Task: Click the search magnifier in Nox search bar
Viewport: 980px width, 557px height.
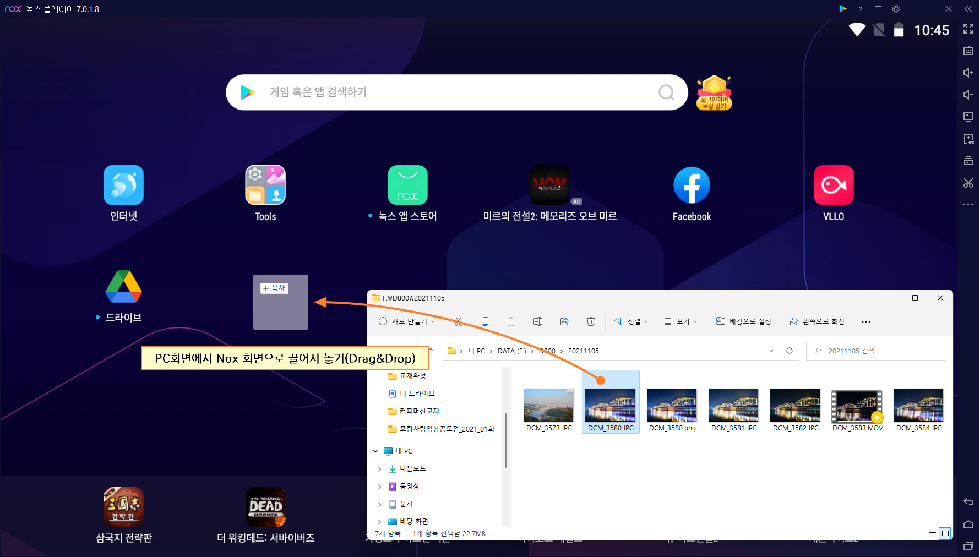Action: 666,92
